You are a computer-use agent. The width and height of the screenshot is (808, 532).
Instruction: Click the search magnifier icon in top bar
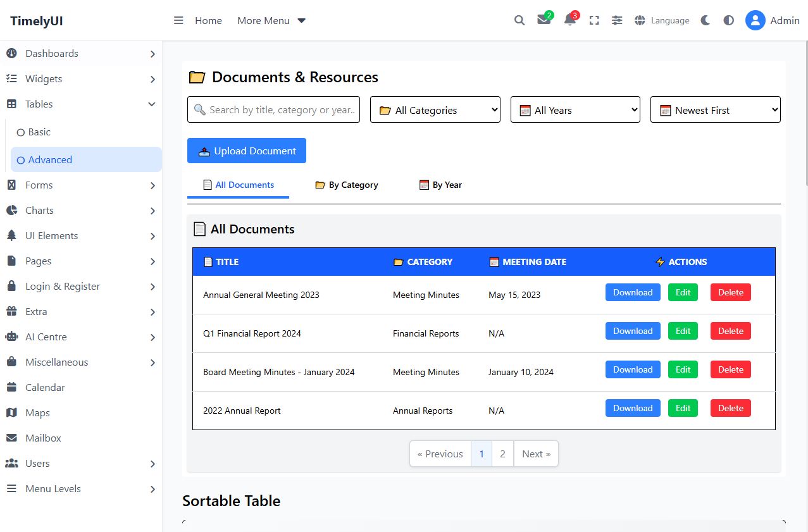click(x=519, y=20)
